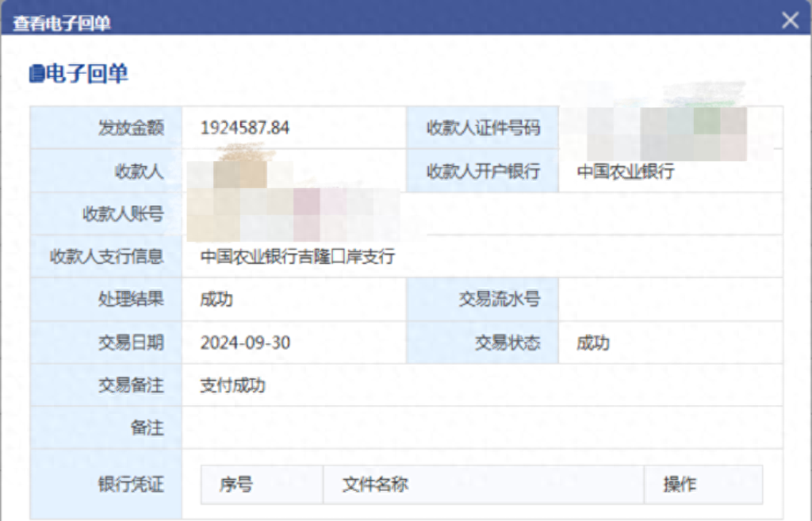
Task: Click the 银行凭证 label
Action: (131, 485)
